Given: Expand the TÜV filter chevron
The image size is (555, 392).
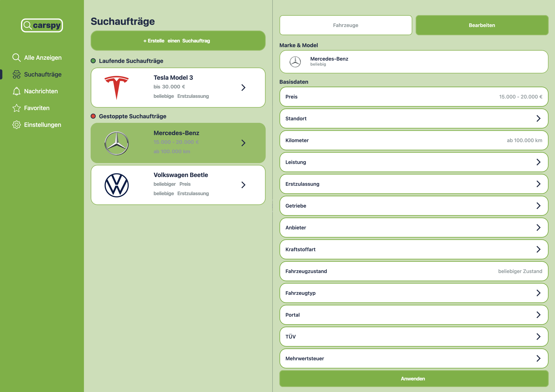Looking at the screenshot, I should point(538,336).
